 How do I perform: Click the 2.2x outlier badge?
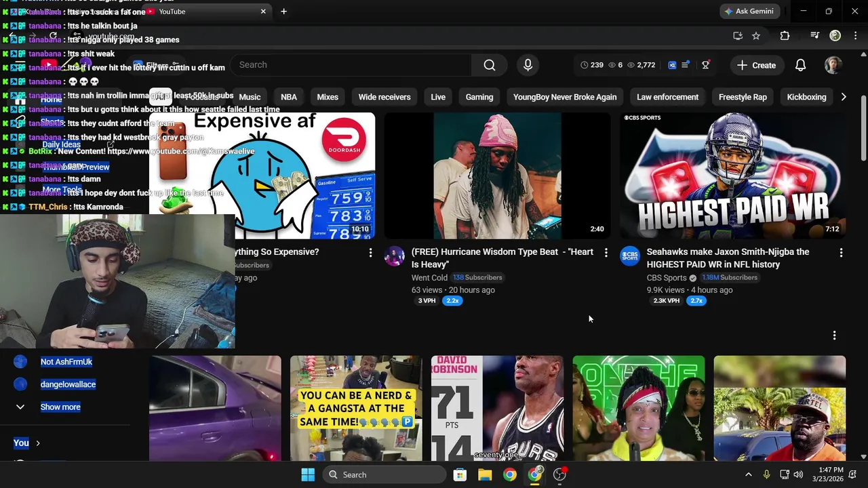(x=452, y=301)
